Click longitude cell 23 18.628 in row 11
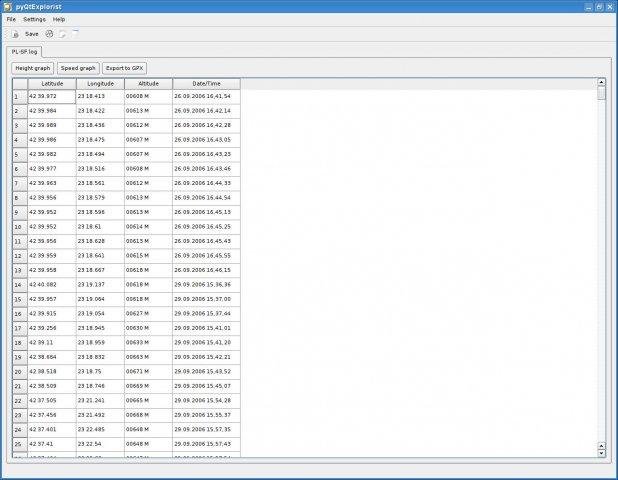Viewport: 618px width, 480px height. click(101, 241)
